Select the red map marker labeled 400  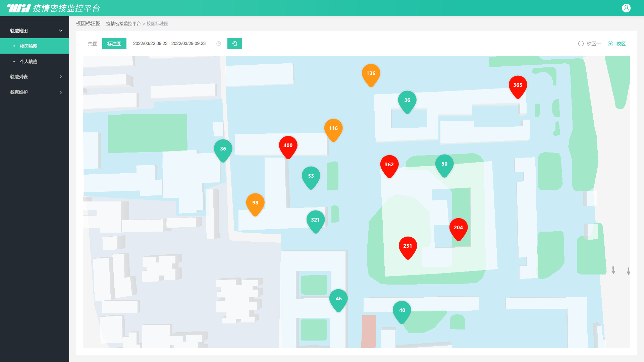point(288,147)
